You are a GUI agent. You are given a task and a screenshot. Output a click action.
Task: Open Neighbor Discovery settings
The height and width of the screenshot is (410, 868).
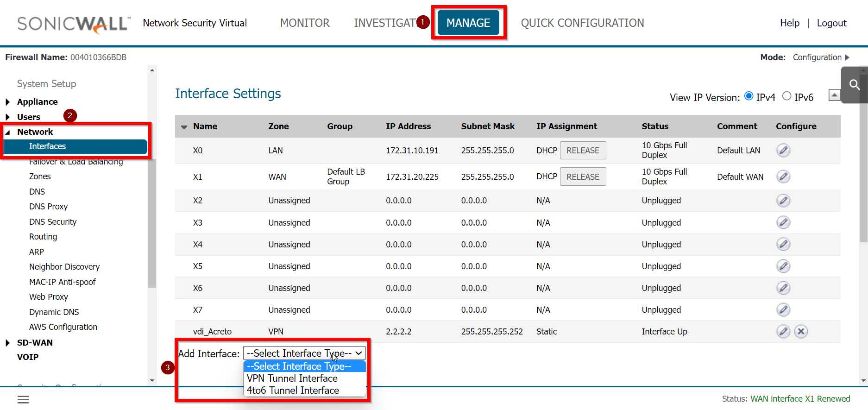(x=64, y=267)
